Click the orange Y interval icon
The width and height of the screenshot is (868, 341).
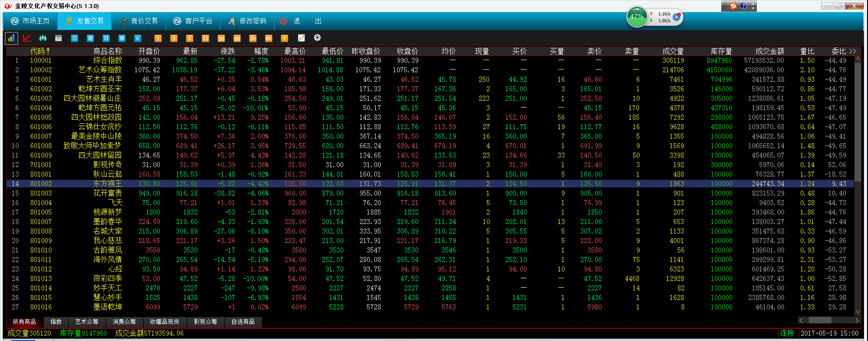pyautogui.click(x=285, y=38)
